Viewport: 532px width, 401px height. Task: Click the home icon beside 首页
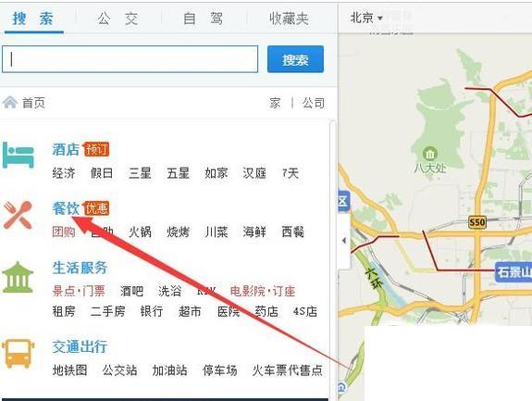tap(10, 102)
